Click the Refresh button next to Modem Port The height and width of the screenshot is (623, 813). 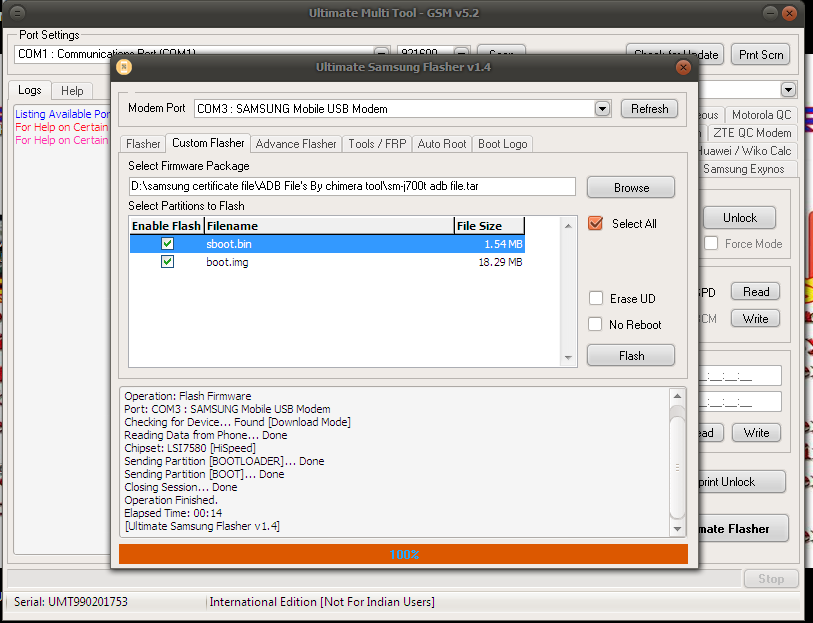click(649, 109)
